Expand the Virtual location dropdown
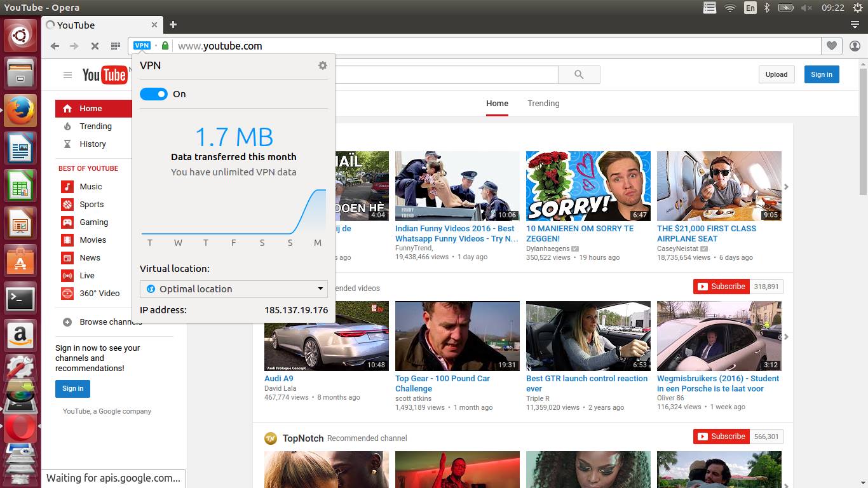 pyautogui.click(x=234, y=288)
